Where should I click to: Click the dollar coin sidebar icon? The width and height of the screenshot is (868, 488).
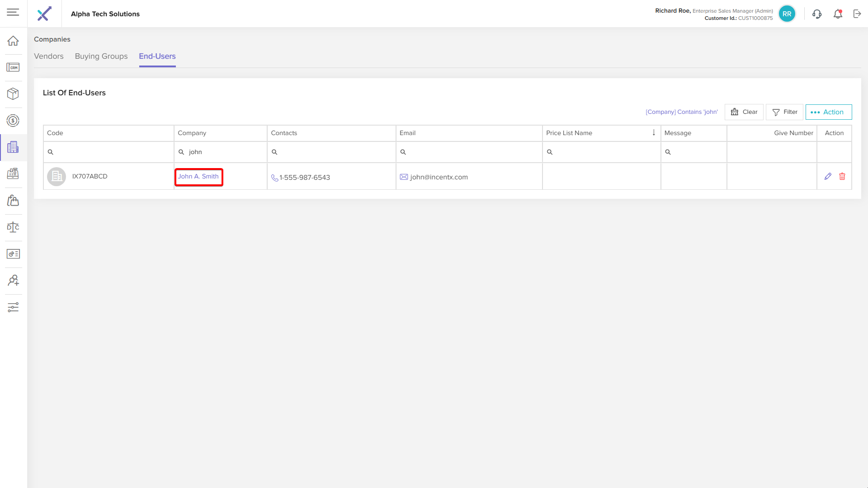point(13,121)
